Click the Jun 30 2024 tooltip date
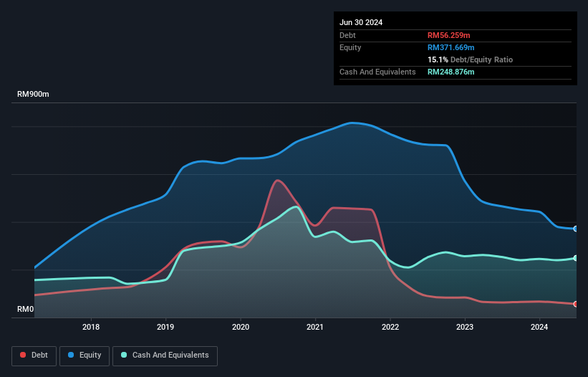The image size is (588, 377). coord(361,22)
